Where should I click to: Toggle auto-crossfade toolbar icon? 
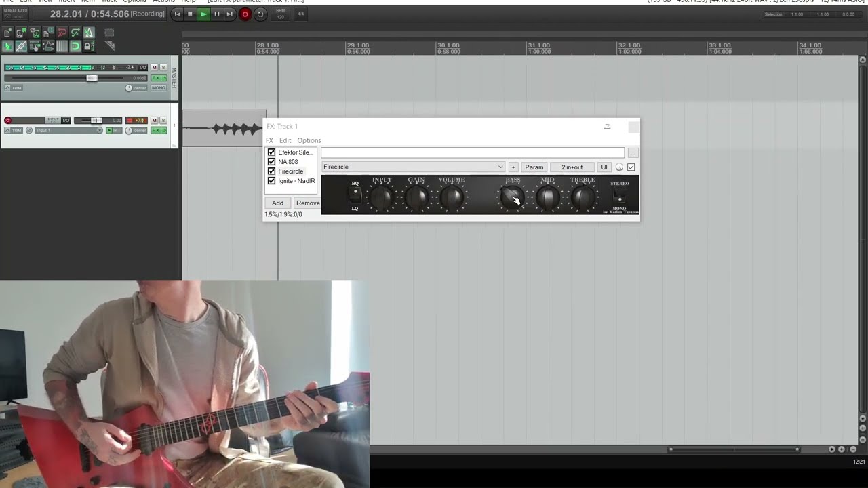pos(7,46)
